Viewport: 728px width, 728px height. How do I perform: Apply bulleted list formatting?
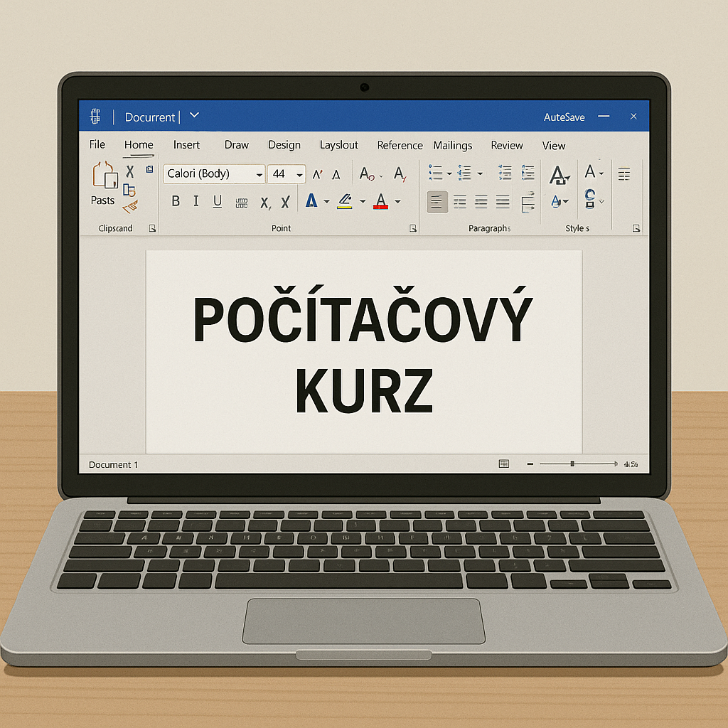pyautogui.click(x=436, y=173)
